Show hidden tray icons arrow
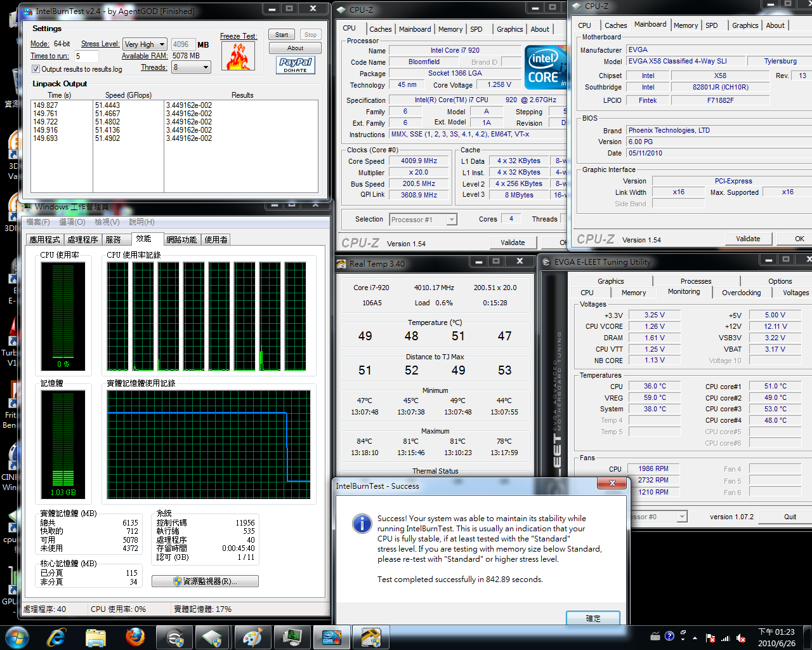This screenshot has width=812, height=650. [695, 638]
